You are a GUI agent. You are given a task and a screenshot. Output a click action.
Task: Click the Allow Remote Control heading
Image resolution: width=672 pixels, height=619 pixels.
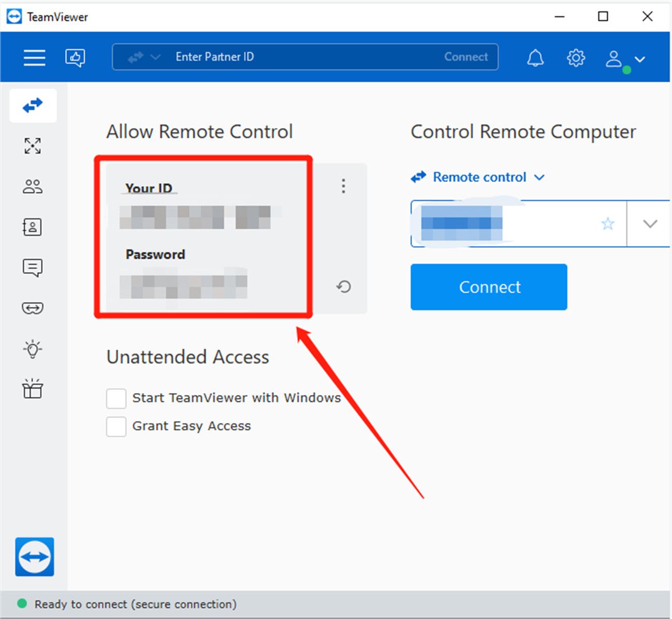coord(200,132)
